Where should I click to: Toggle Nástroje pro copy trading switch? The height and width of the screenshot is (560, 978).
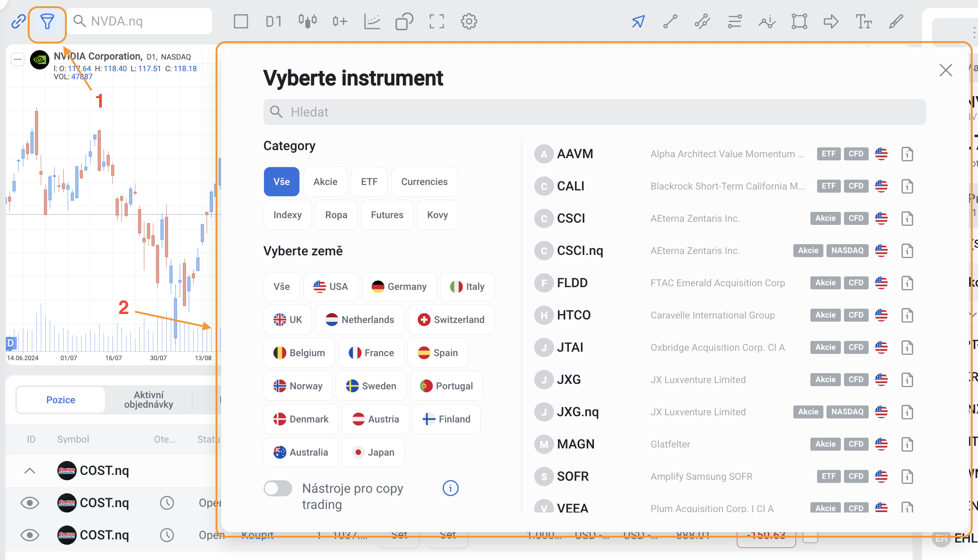(278, 488)
